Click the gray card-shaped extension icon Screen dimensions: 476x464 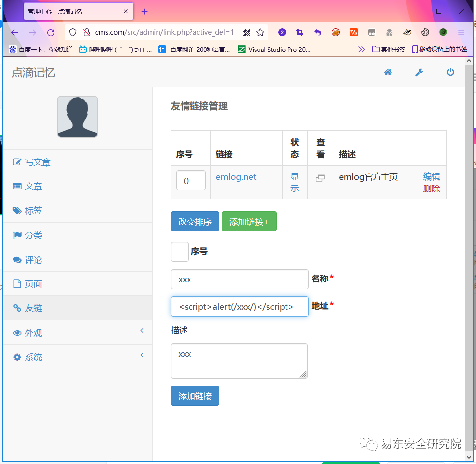point(371,32)
